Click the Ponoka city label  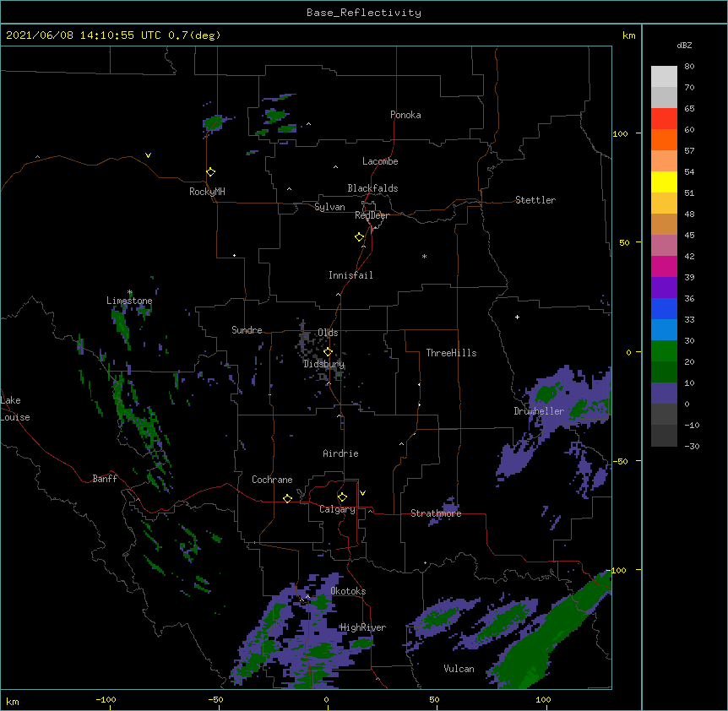(x=405, y=115)
